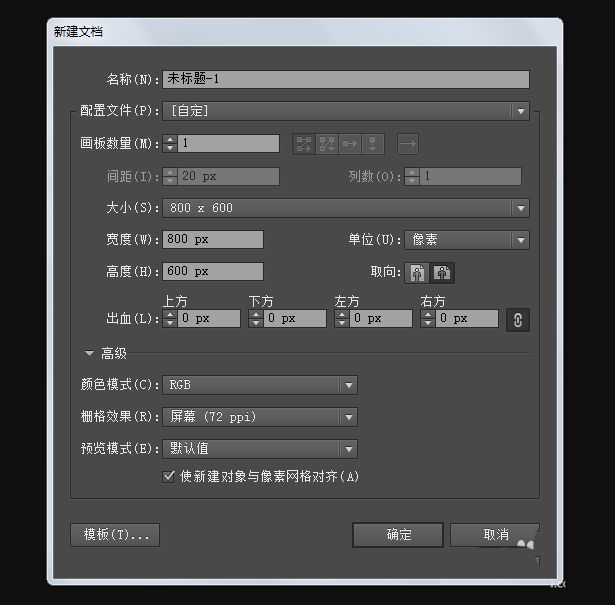Click the 下方 bottom bleed value field

[x=295, y=318]
